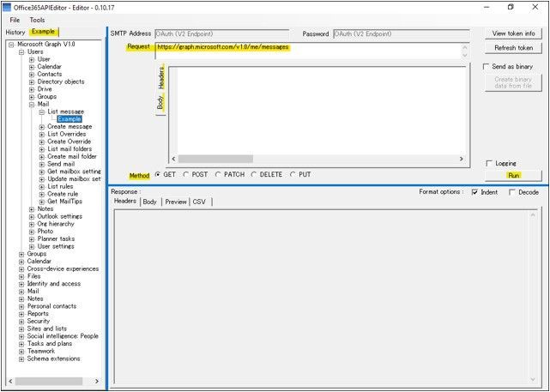The width and height of the screenshot is (550, 392).
Task: Open the response CSV tab
Action: coord(199,202)
